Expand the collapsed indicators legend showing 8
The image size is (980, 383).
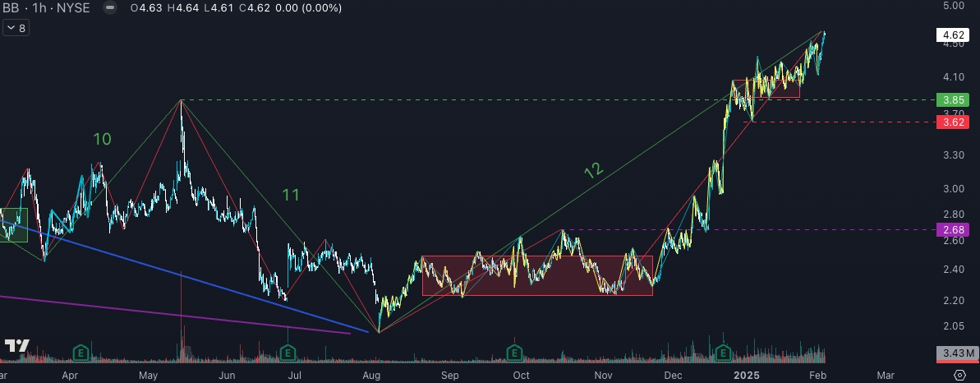click(15, 28)
